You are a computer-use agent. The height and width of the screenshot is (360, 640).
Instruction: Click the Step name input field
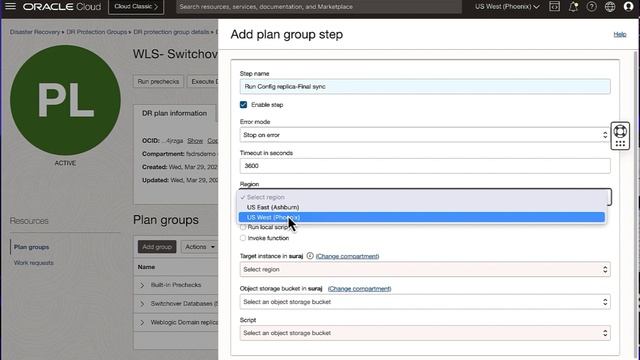425,87
